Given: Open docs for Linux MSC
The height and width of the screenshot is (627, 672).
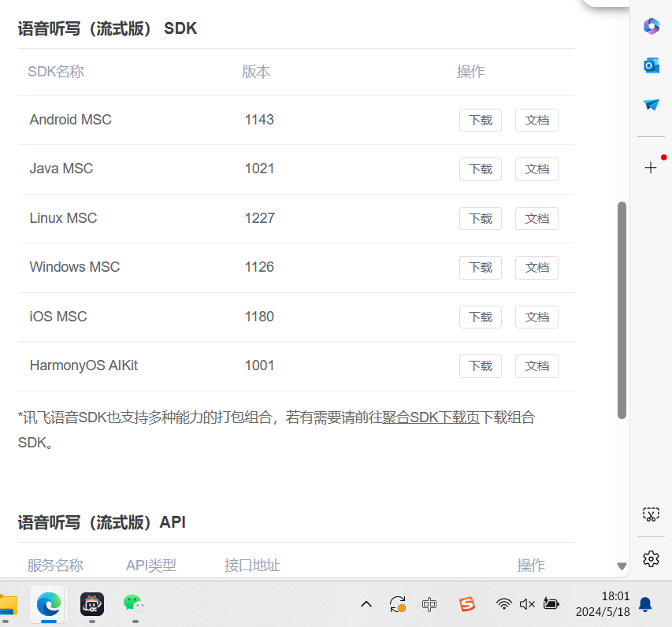Looking at the screenshot, I should pos(536,218).
